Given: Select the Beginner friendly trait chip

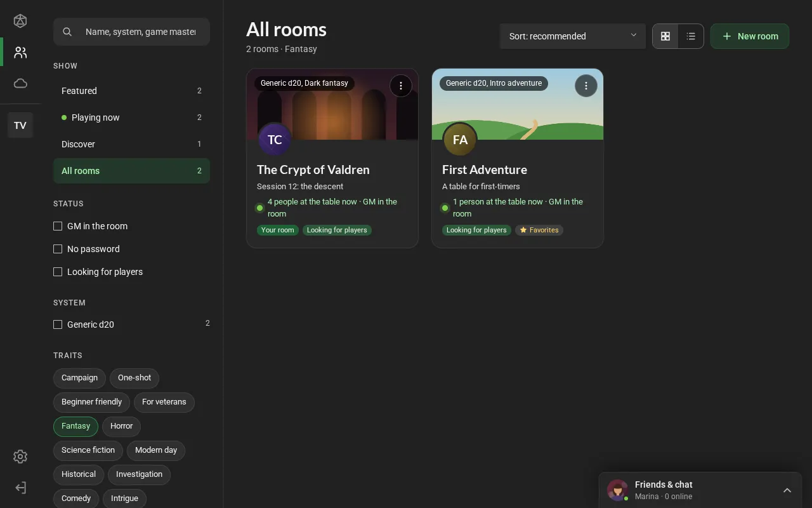Looking at the screenshot, I should [91, 402].
